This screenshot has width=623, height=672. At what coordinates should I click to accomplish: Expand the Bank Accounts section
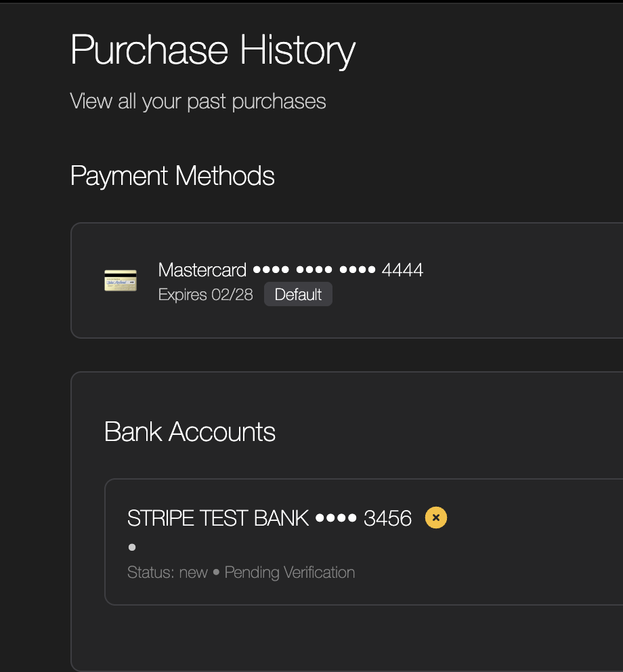(x=189, y=432)
